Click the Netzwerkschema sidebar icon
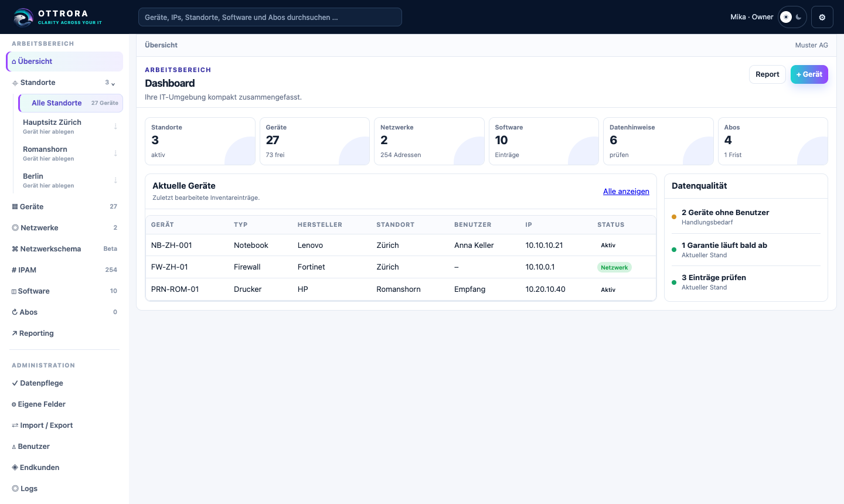The image size is (844, 504). point(15,249)
